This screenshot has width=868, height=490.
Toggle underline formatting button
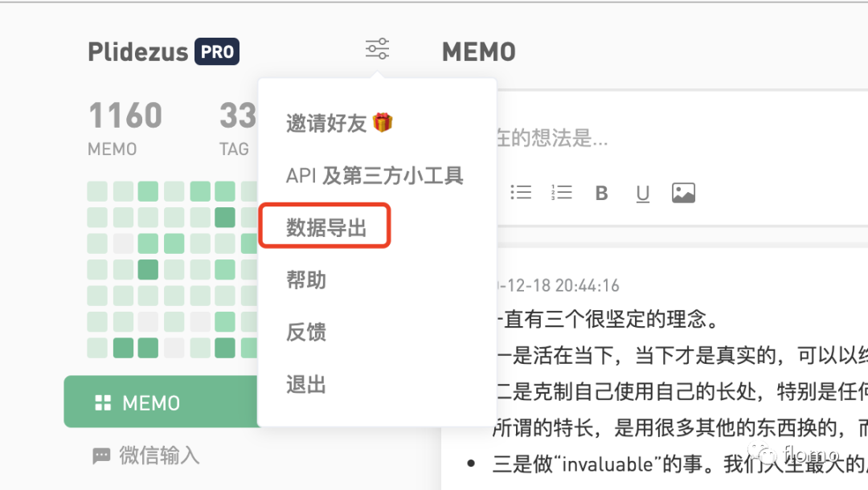tap(642, 194)
